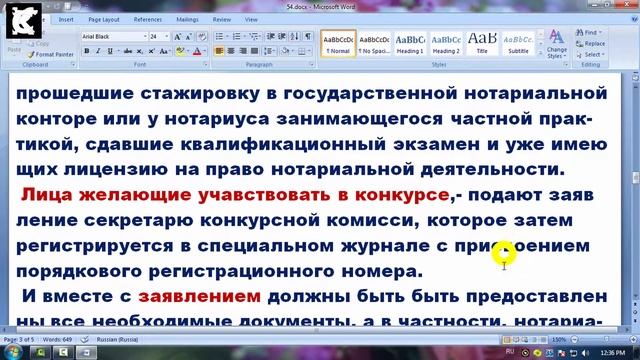Open Underline style dropdown arrow
Viewport: 640px width, 360px height.
tap(118, 51)
